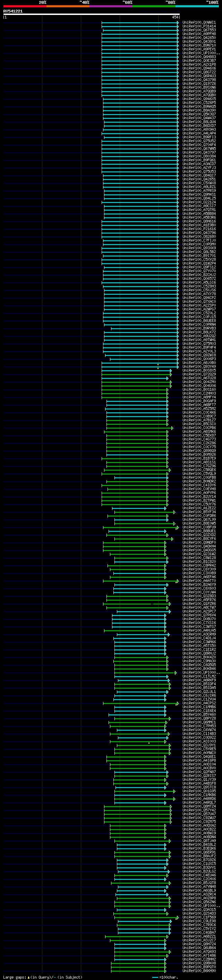The width and height of the screenshot is (222, 980).
Task: Select hit label UniRef100_C5UY76
Action: pos(199,504)
